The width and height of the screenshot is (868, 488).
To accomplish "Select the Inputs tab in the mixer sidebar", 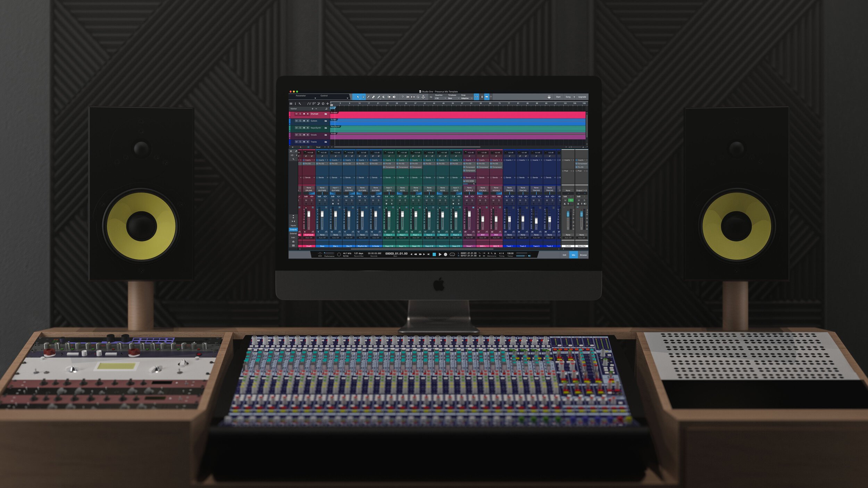I will click(293, 226).
